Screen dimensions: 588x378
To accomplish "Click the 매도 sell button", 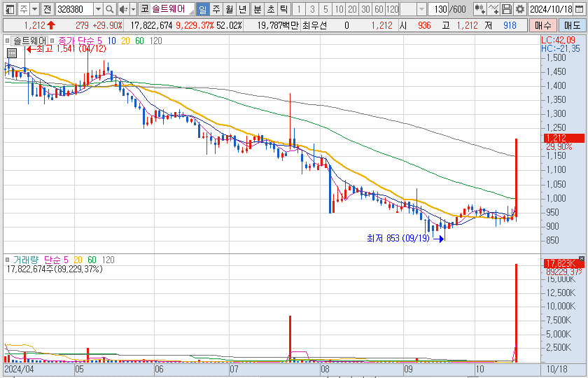I will click(x=573, y=26).
